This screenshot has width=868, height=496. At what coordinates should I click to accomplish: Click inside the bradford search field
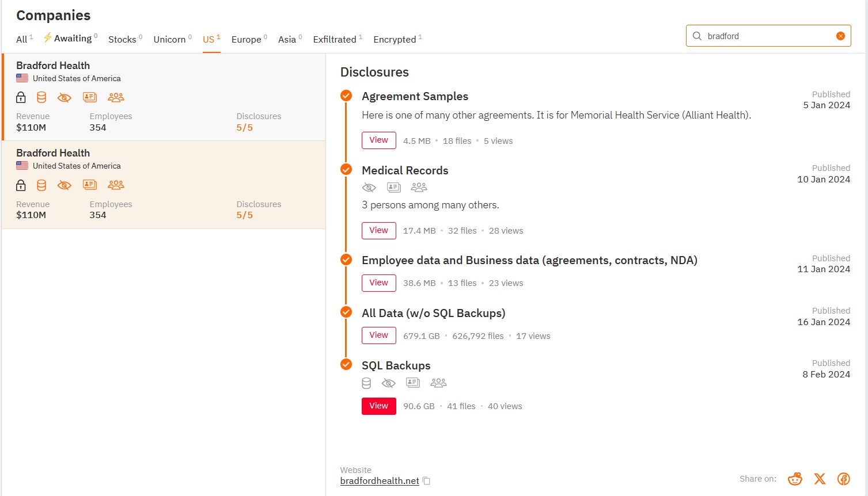[x=768, y=36]
